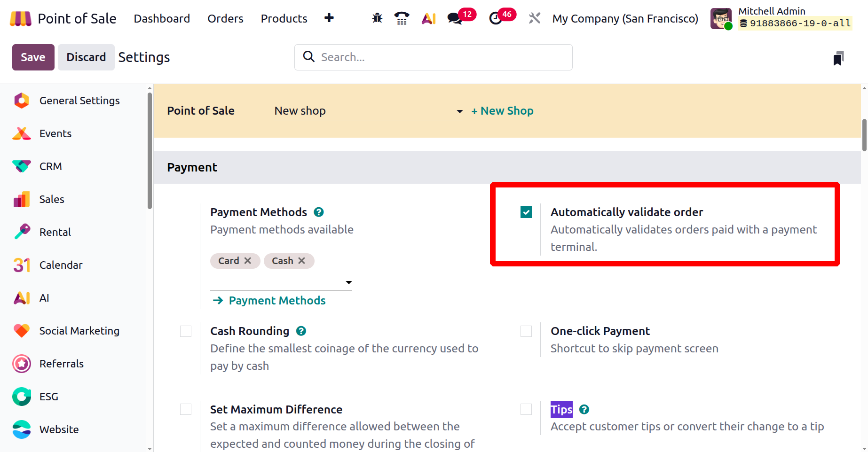
Task: Open the payment methods dropdown arrow
Action: click(349, 282)
